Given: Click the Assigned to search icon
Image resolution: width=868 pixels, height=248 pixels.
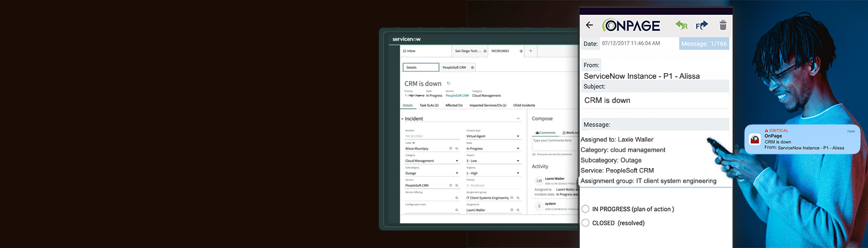Looking at the screenshot, I should click(518, 210).
